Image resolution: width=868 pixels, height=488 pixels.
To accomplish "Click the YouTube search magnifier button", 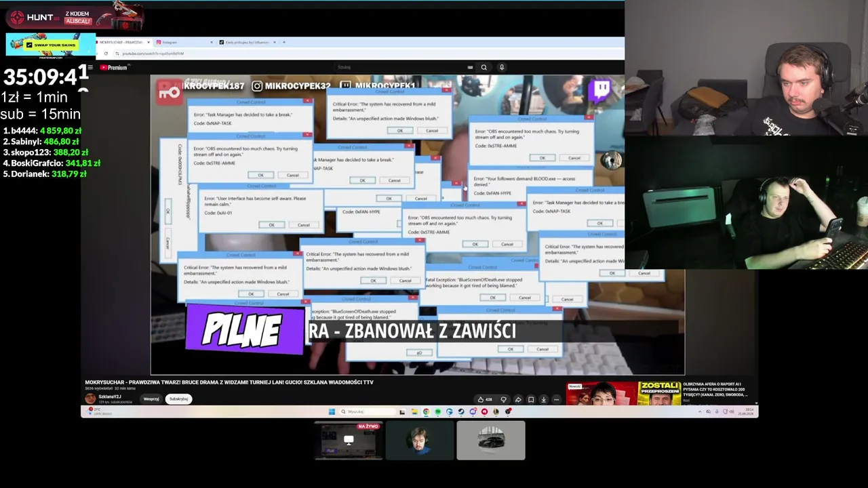I will point(484,67).
